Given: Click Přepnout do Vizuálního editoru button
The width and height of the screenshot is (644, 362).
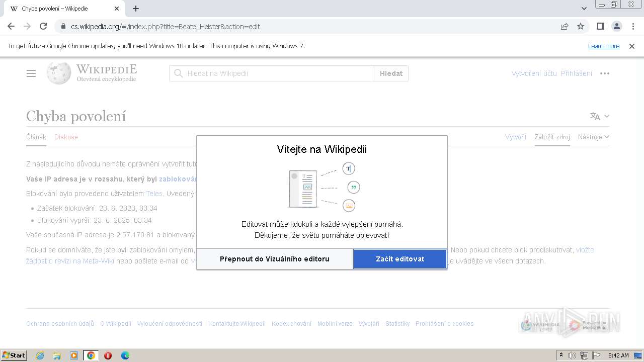Looking at the screenshot, I should (x=275, y=259).
